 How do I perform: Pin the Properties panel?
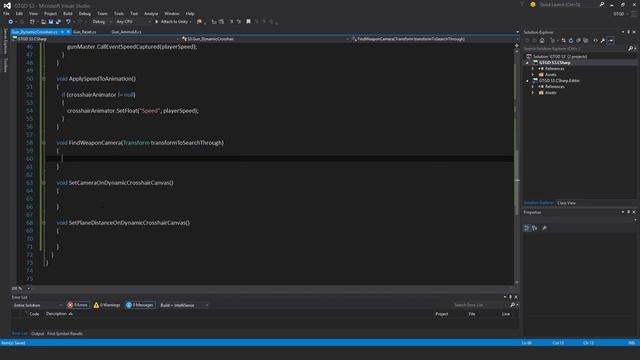(x=629, y=212)
